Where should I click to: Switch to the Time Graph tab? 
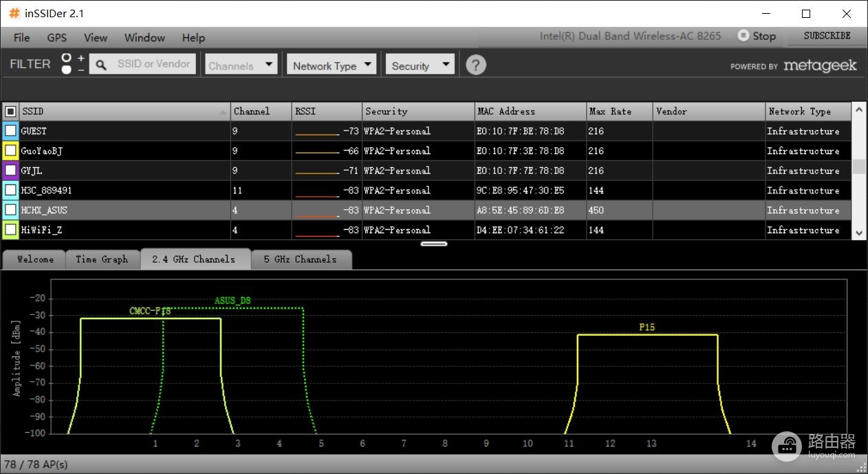tap(102, 259)
